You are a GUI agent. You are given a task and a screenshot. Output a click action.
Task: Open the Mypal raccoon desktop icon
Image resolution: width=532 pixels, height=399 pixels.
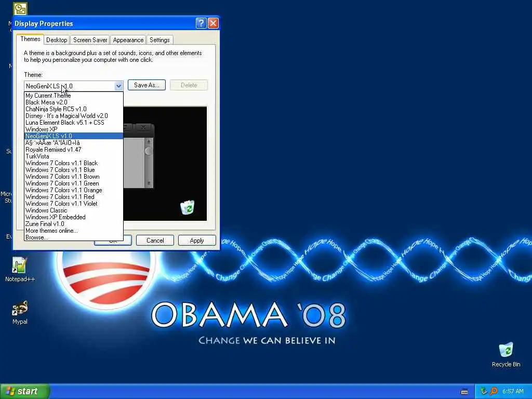tap(20, 312)
